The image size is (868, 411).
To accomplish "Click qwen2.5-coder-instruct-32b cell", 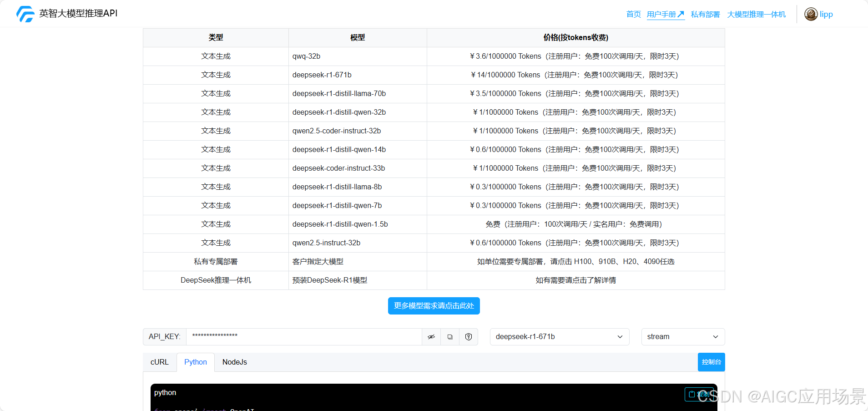I will [358, 131].
